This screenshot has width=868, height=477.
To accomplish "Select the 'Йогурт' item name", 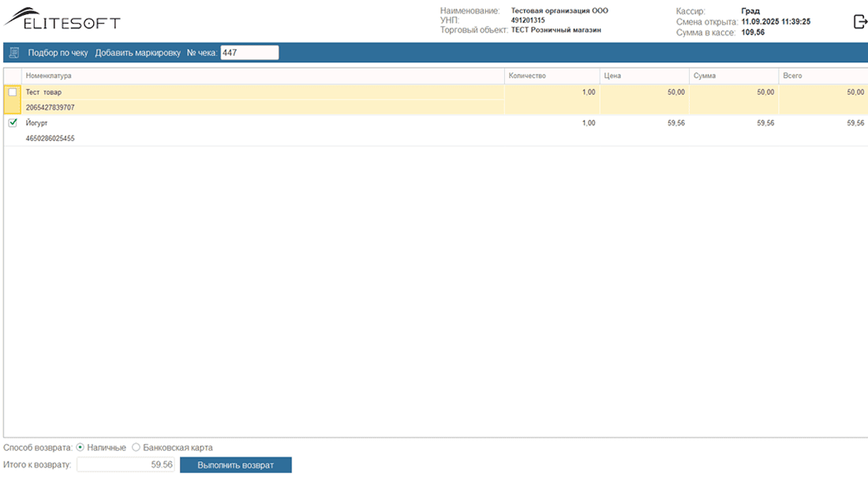I will (x=37, y=123).
